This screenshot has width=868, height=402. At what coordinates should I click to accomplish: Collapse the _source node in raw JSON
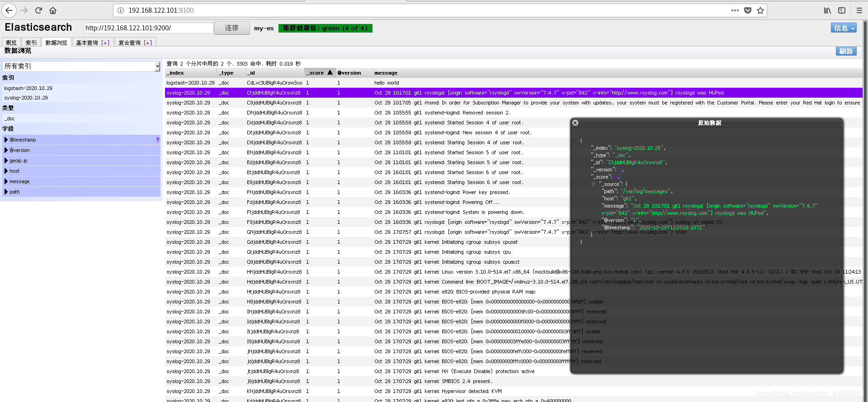[593, 184]
